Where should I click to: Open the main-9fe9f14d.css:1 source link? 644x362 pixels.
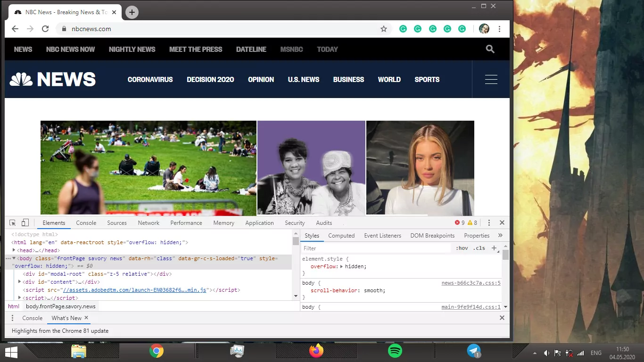tap(471, 307)
